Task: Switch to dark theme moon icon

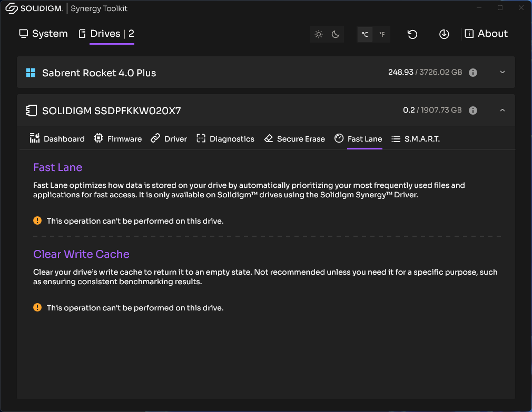Action: pos(336,34)
